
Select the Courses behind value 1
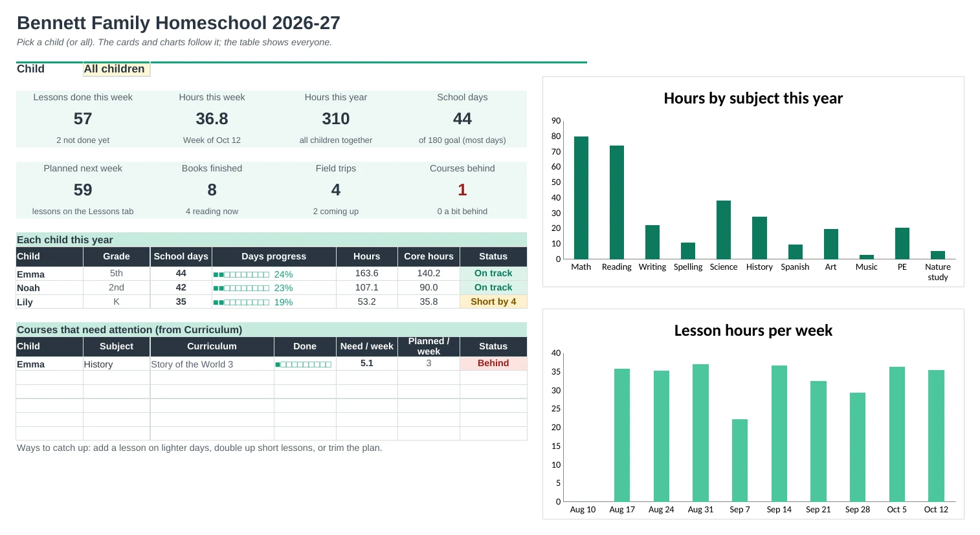462,190
